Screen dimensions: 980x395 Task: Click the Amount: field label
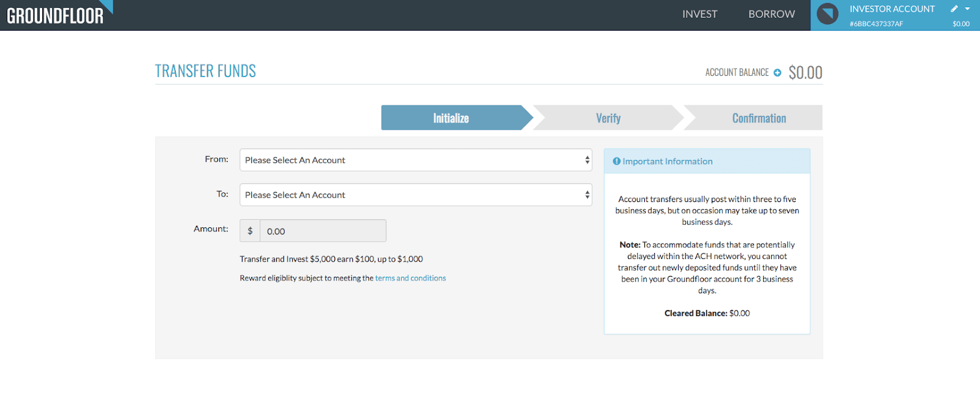(x=211, y=228)
